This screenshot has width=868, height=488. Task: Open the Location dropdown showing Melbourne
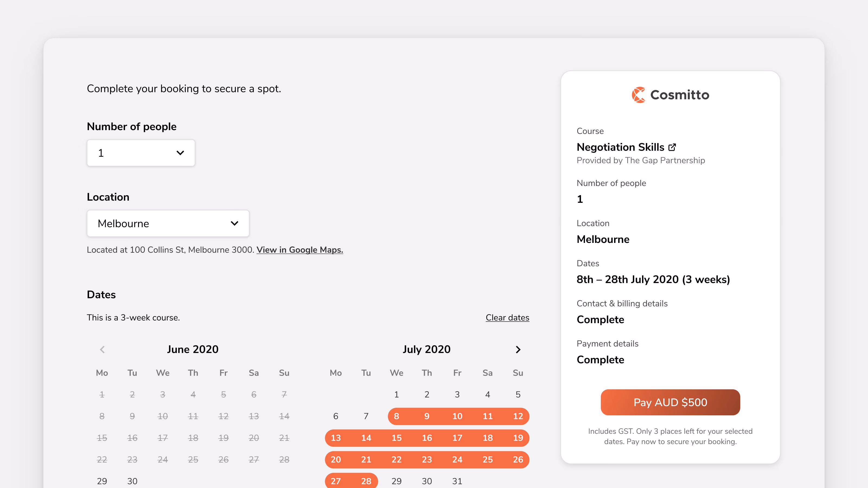coord(167,223)
